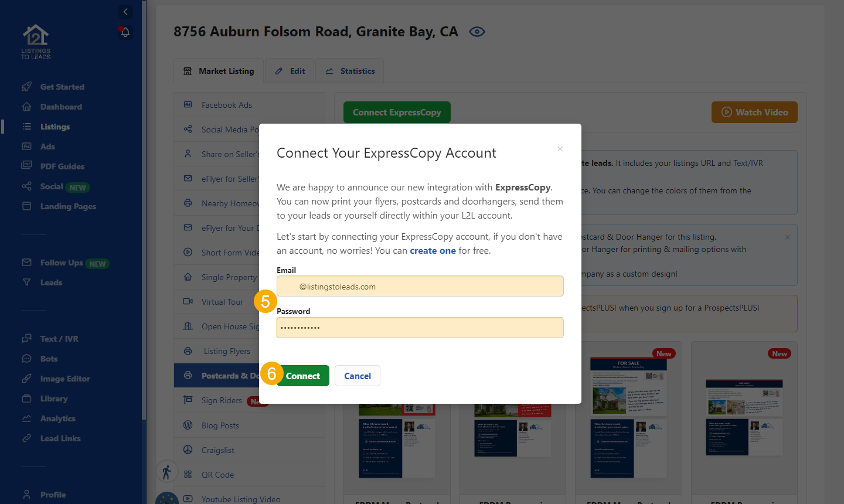Close the dialog with the X icon

[x=560, y=149]
